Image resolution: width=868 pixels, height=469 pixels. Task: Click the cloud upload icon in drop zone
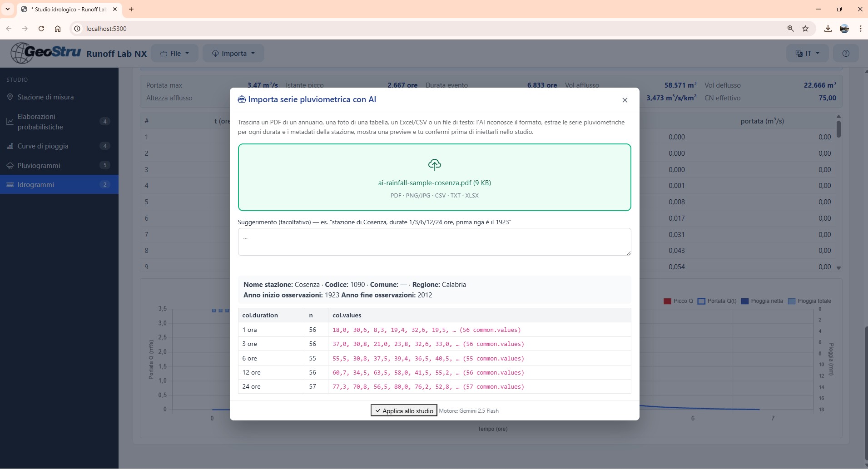[434, 164]
